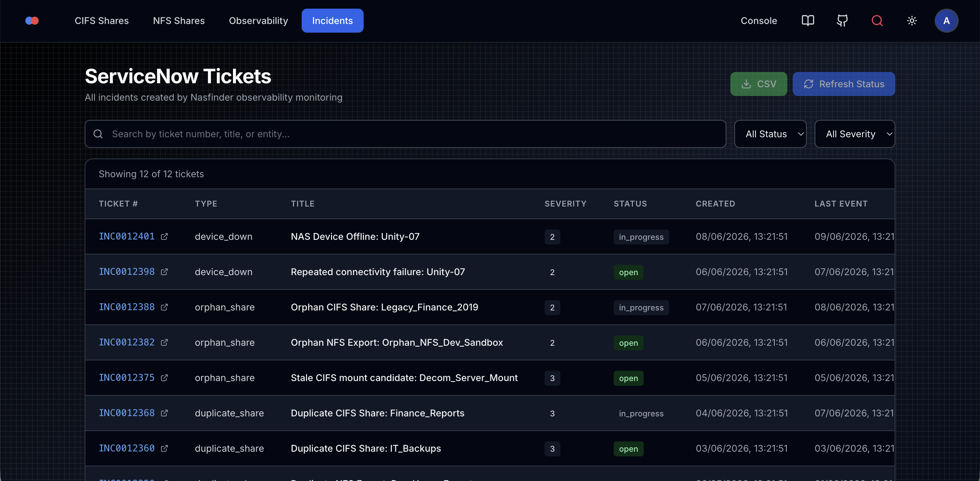Click severity 2 badge for INC0012401
This screenshot has width=980, height=481.
pos(552,237)
